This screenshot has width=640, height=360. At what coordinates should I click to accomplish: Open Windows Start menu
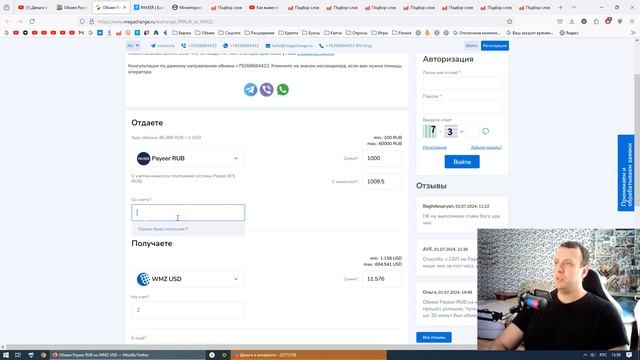(6, 355)
